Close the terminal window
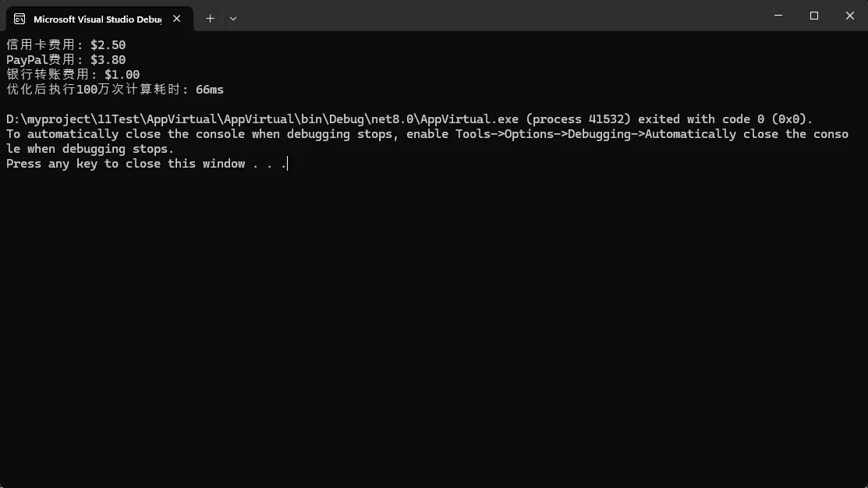This screenshot has height=488, width=868. tap(849, 16)
